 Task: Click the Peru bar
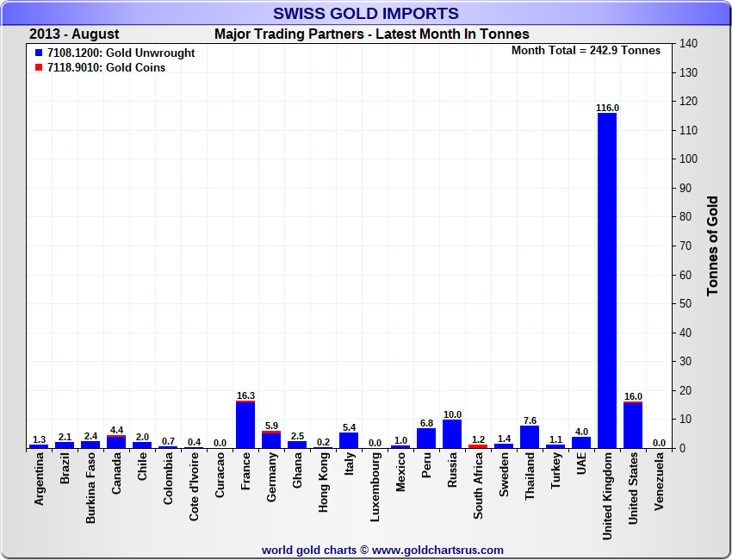426,439
